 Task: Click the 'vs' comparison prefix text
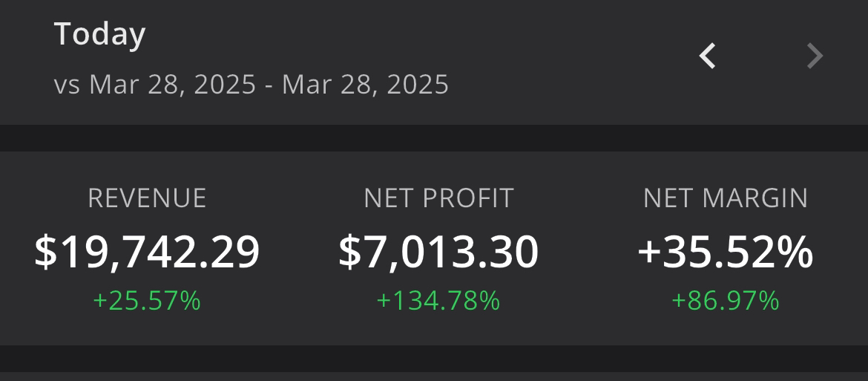[67, 85]
